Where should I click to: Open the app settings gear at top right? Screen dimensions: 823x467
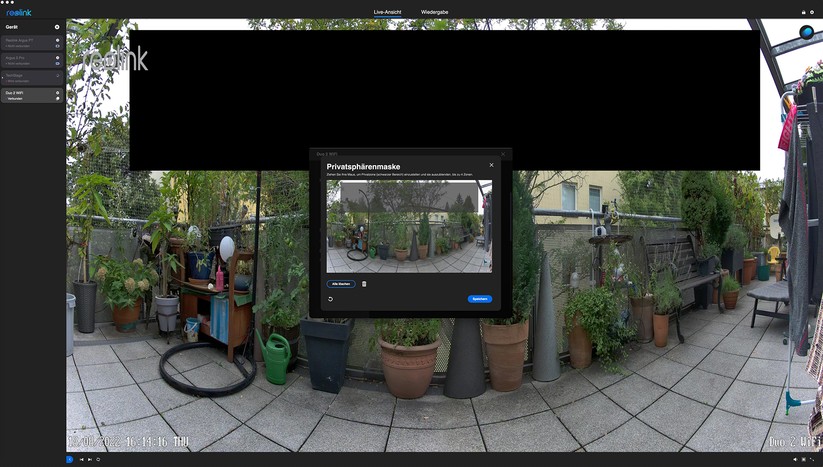(812, 12)
